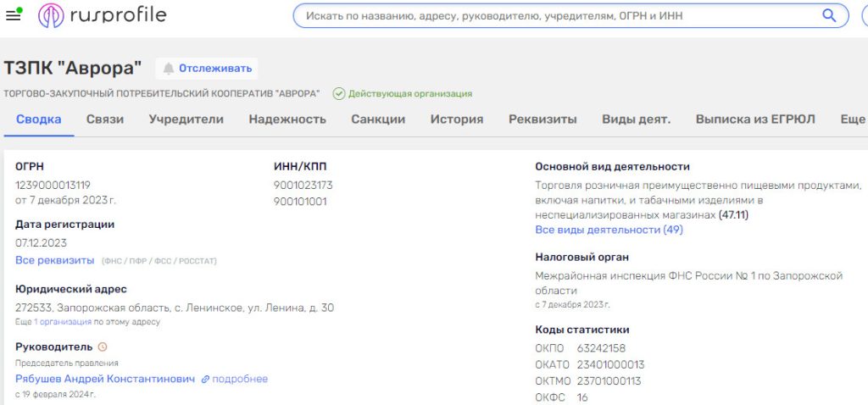Focus the company search input field
Viewport: 868px width, 405px height.
coord(555,15)
